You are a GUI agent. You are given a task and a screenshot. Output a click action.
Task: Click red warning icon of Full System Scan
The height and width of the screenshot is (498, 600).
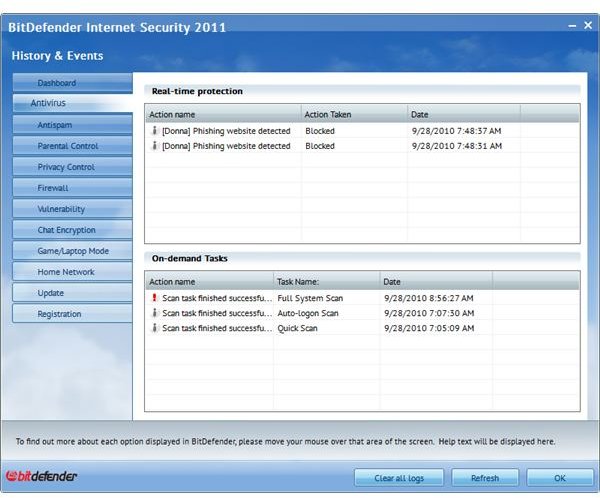(154, 297)
